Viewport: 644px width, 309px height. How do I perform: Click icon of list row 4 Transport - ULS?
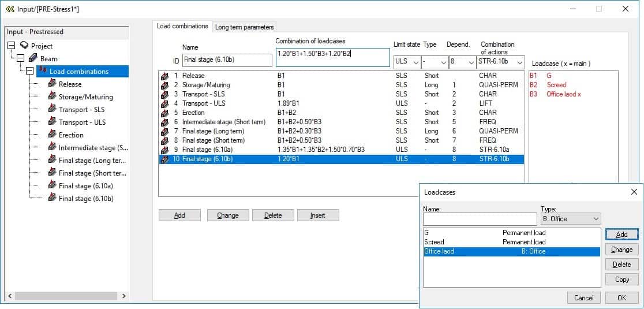click(x=164, y=103)
